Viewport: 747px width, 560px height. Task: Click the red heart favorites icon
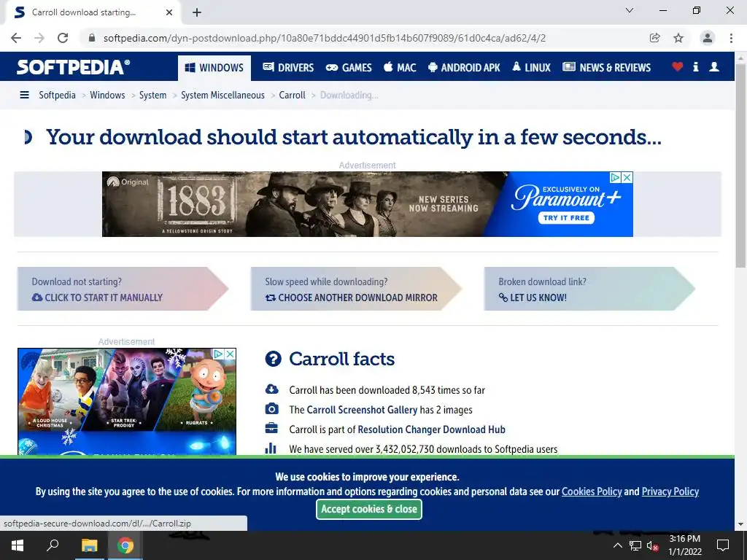tap(678, 66)
